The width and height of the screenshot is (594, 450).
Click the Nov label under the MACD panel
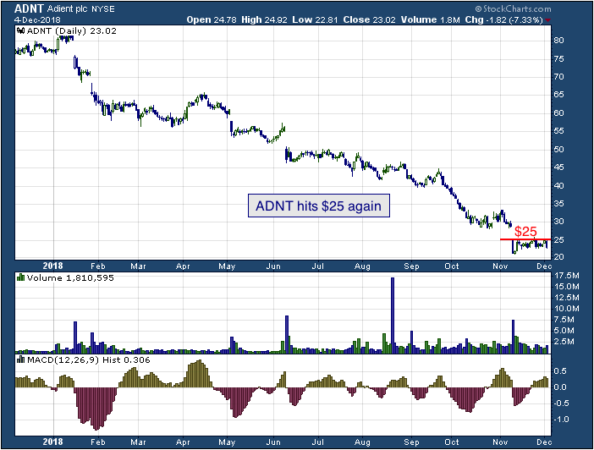point(500,442)
